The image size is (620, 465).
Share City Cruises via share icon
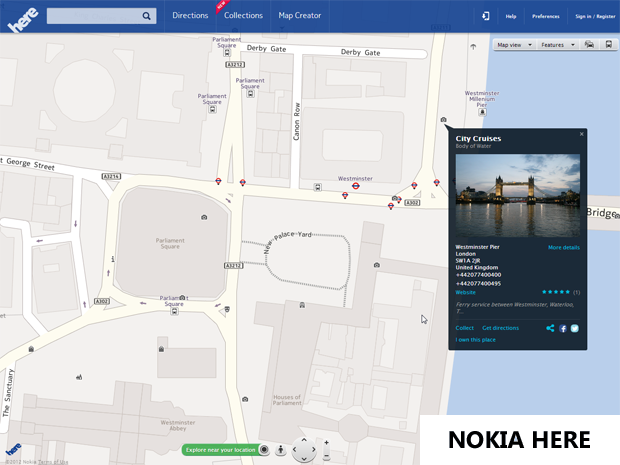tap(550, 328)
